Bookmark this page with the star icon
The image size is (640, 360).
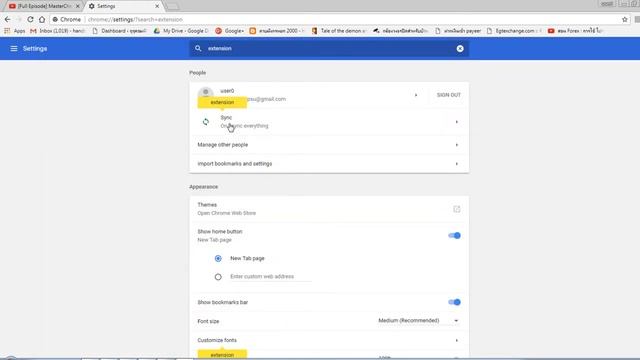click(624, 19)
